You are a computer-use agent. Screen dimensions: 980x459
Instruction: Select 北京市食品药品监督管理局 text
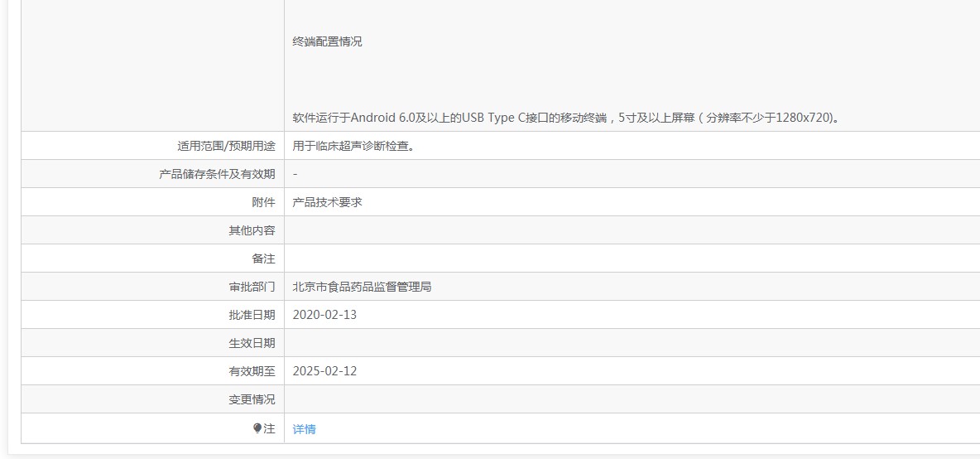point(362,287)
